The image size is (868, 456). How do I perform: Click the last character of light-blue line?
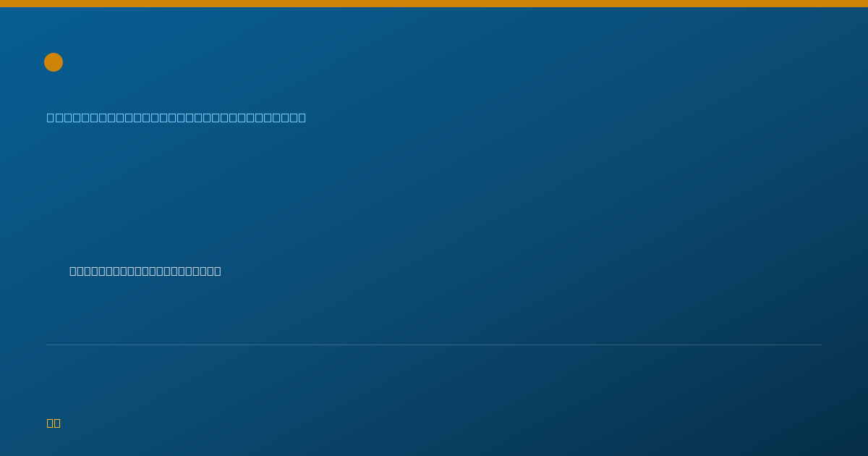tap(302, 117)
